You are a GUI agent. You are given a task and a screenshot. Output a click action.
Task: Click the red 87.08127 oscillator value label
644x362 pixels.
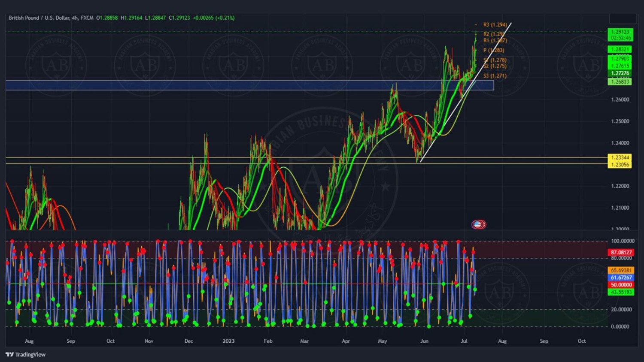621,253
